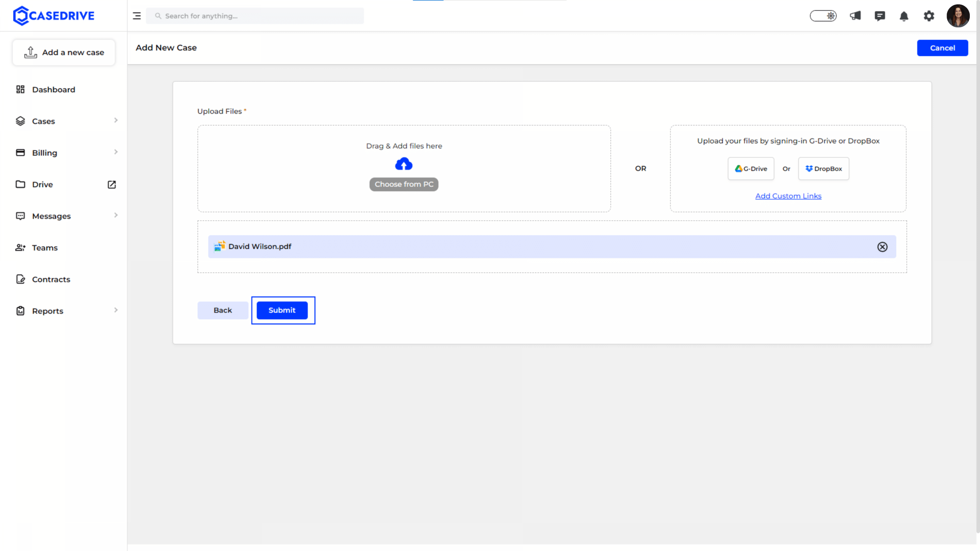Click the upload icon in Add a new case

point(30,52)
